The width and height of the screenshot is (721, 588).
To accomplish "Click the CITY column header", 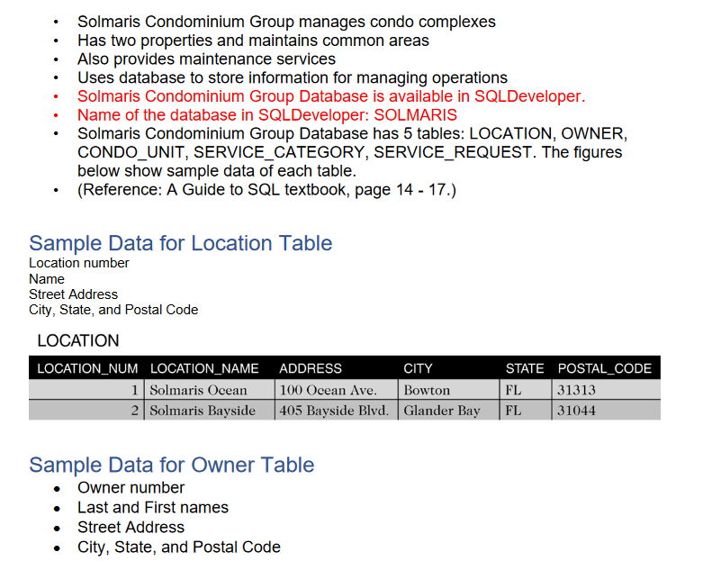I will pos(419,368).
